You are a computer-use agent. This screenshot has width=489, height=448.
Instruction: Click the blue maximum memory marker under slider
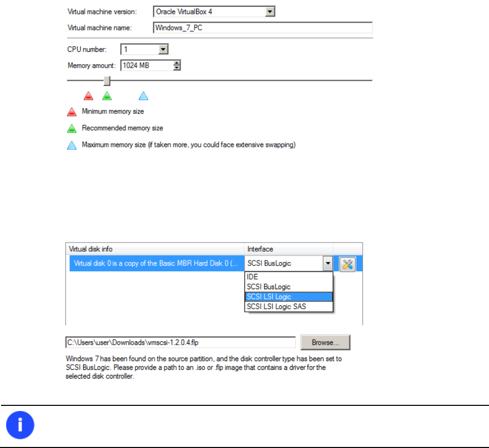coord(143,96)
